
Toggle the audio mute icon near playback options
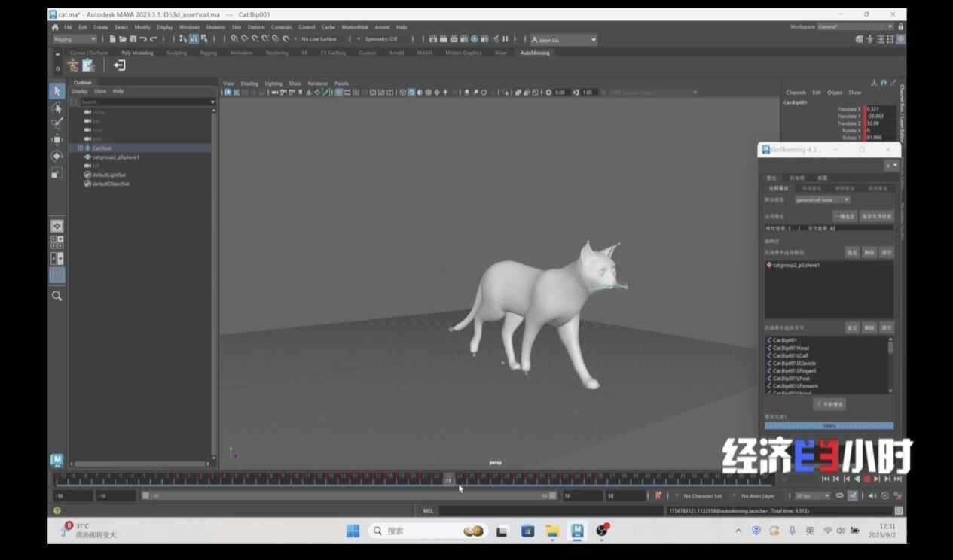coord(872,496)
